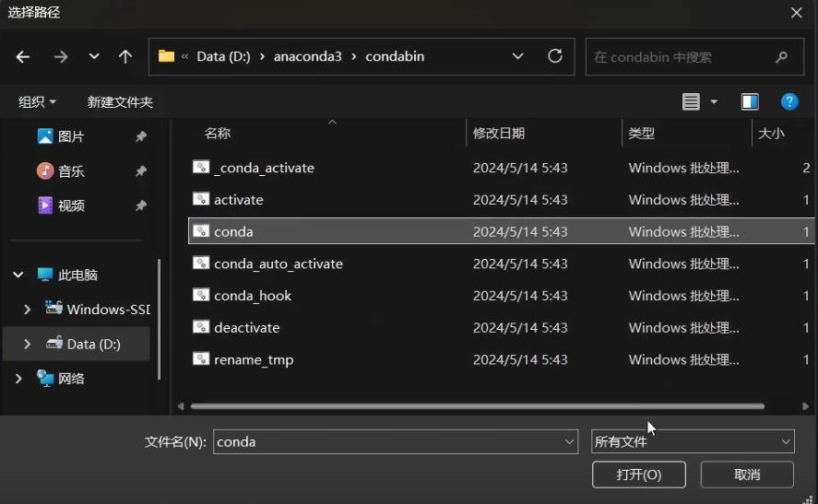Change view with the view layout icon
This screenshot has height=504, width=818.
[691, 101]
